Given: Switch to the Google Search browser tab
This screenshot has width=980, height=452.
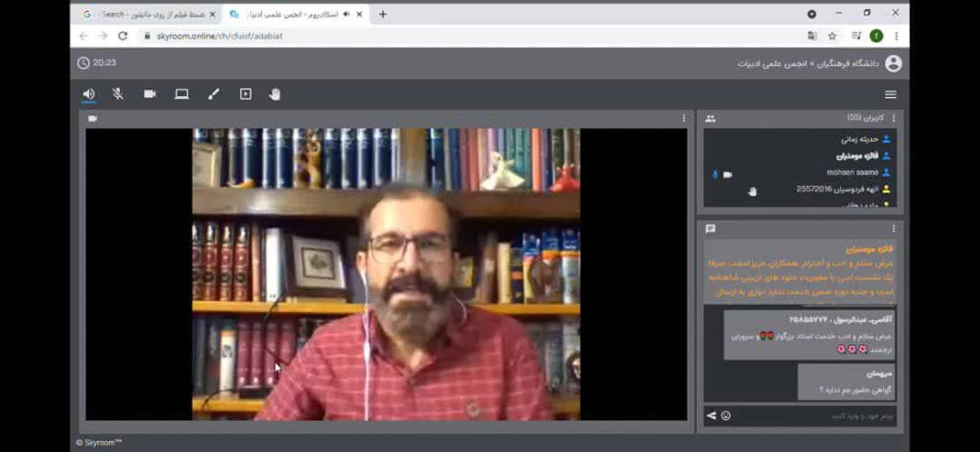Looking at the screenshot, I should pyautogui.click(x=145, y=15).
